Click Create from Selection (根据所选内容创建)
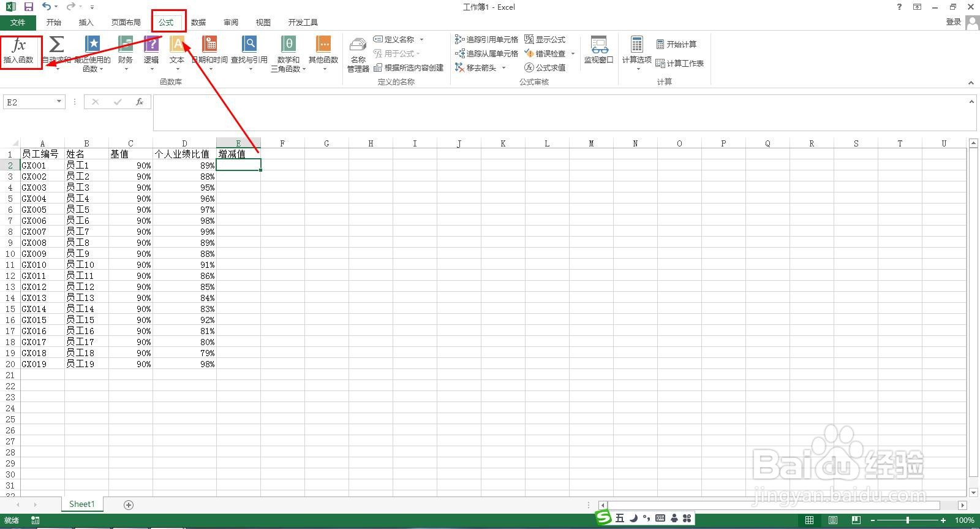980x529 pixels. [x=409, y=67]
